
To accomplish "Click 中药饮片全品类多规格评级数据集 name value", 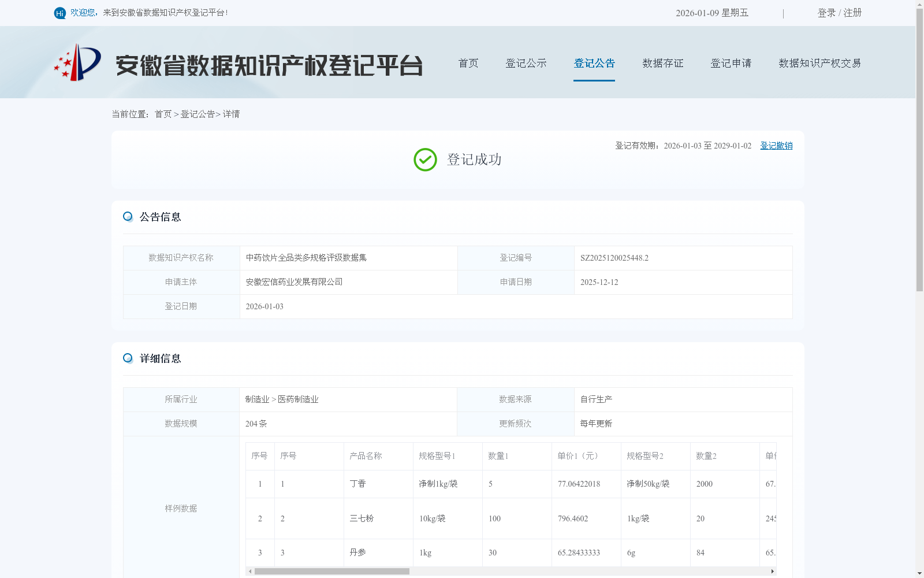I will [x=306, y=258].
